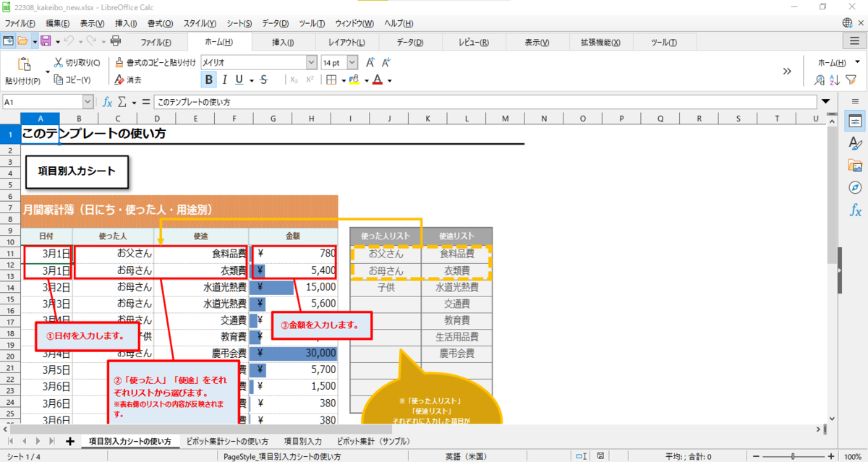Click the Paste (貼り付け) clipboard icon
868x462 pixels.
pyautogui.click(x=24, y=64)
